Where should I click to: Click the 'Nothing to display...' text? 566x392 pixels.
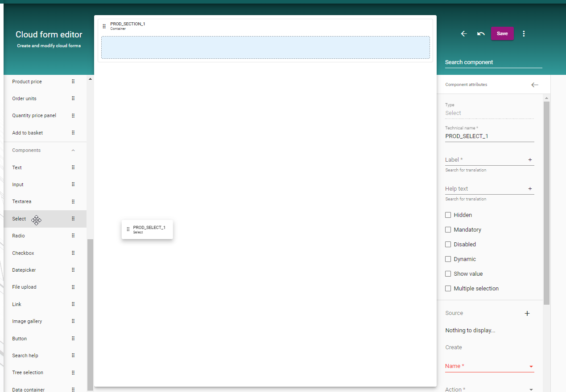click(470, 331)
